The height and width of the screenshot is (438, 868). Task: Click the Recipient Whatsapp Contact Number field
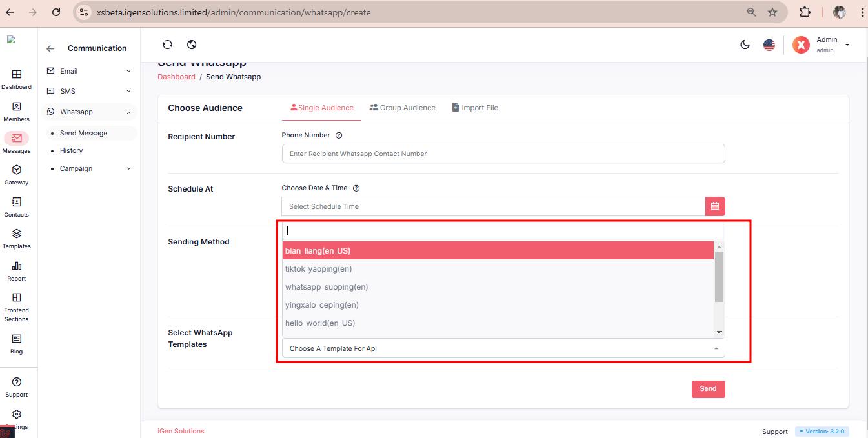pos(503,154)
